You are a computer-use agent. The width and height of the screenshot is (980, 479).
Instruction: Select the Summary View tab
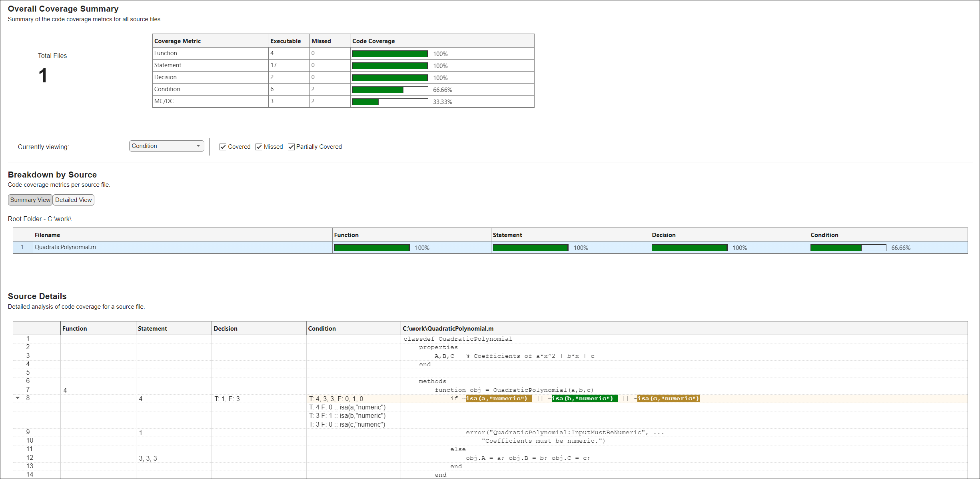(30, 200)
